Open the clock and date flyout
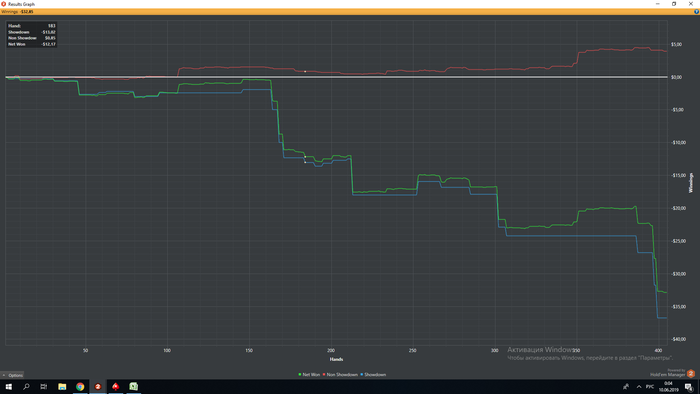This screenshot has height=394, width=700. coord(668,387)
